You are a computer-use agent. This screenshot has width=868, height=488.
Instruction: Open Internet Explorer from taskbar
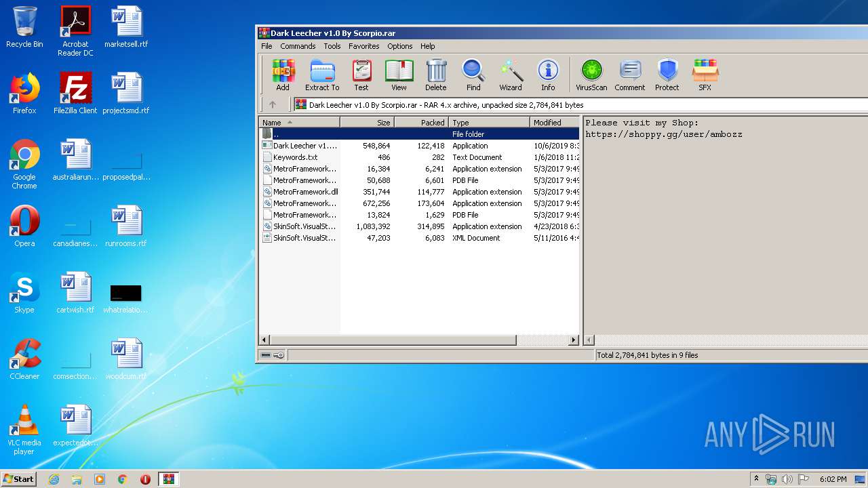(x=54, y=479)
